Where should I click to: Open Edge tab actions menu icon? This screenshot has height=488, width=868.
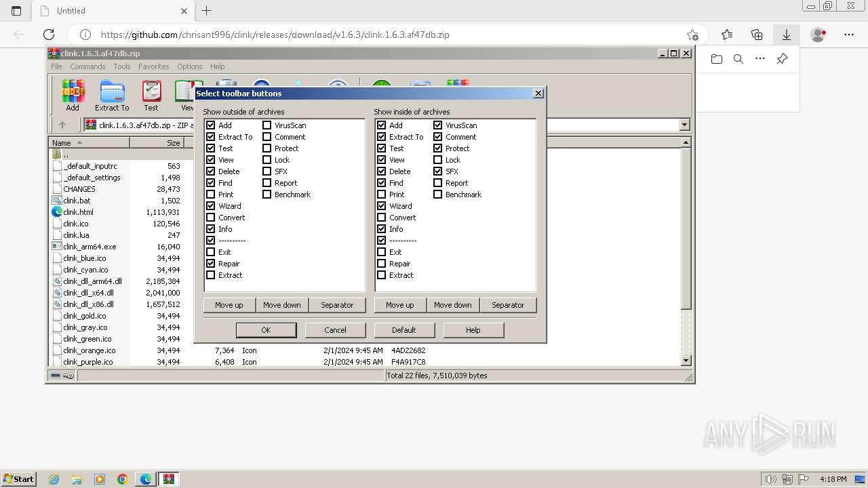point(16,11)
